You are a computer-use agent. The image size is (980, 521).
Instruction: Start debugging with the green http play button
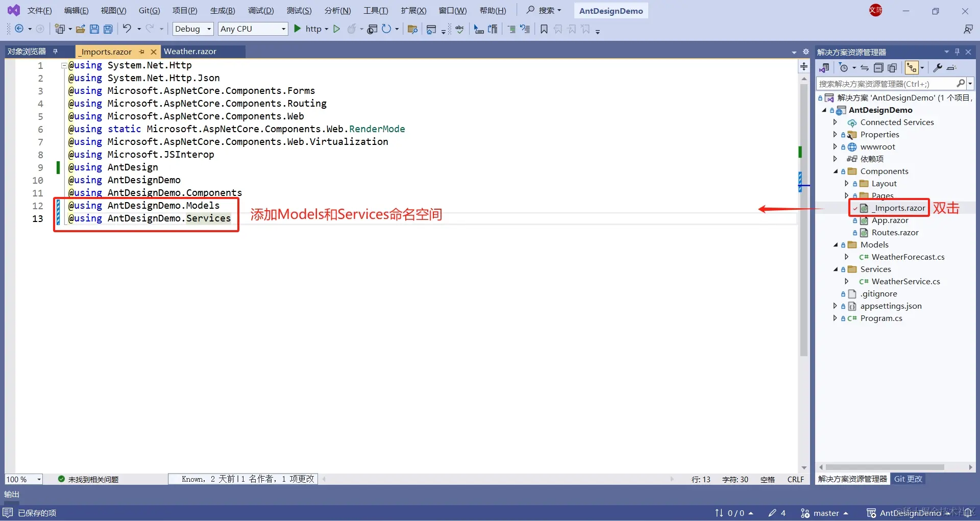point(298,29)
